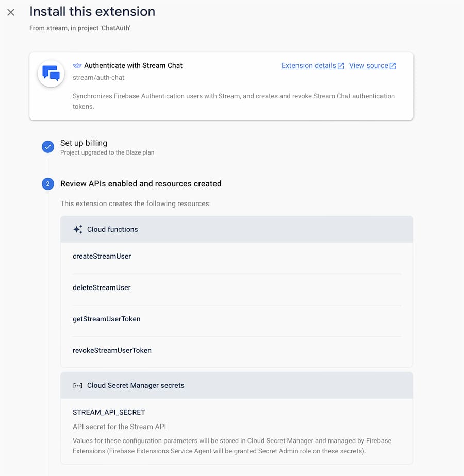This screenshot has width=464, height=476.
Task: Open the View source link
Action: tap(368, 65)
